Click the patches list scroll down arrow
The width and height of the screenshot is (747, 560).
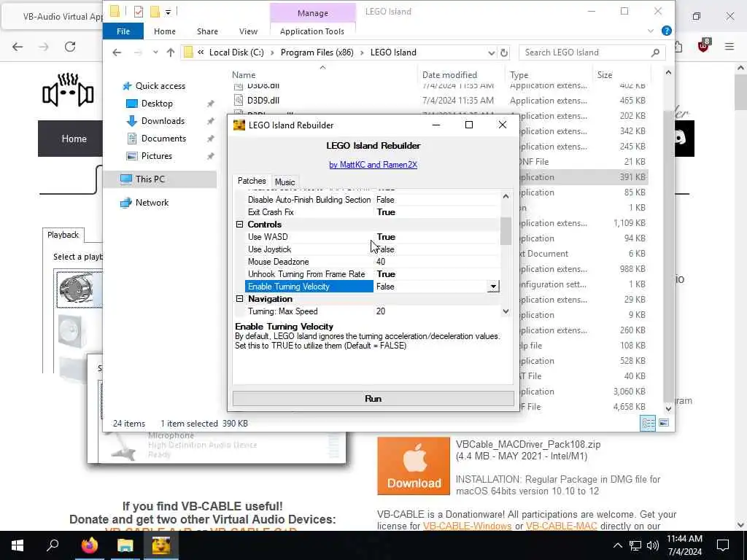pyautogui.click(x=506, y=311)
